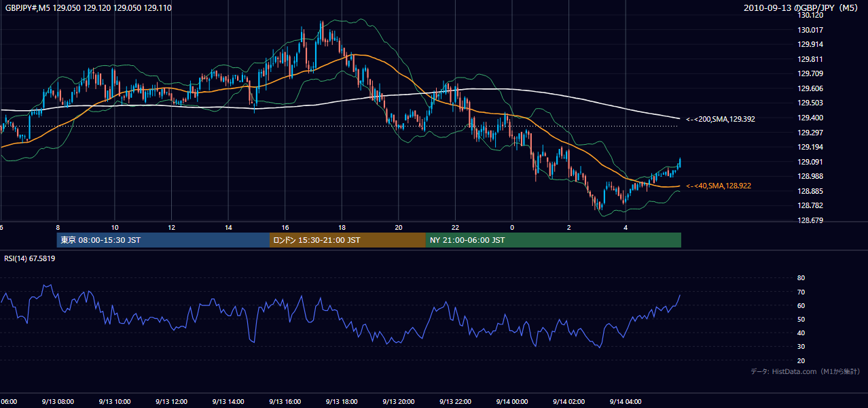
Task: Select the Tokyo 08:00-15:30 JST session bar
Action: [x=163, y=240]
